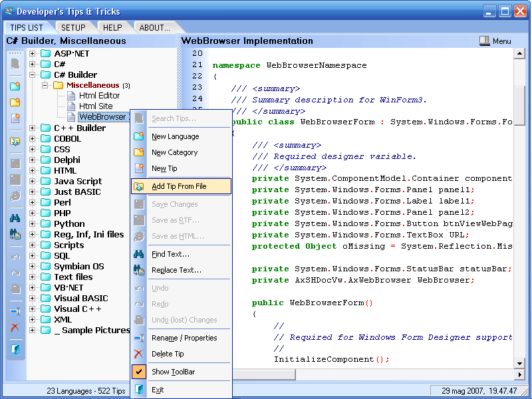Collapse the Miscellaneous category folder
Screen dimensions: 532x399
point(45,85)
